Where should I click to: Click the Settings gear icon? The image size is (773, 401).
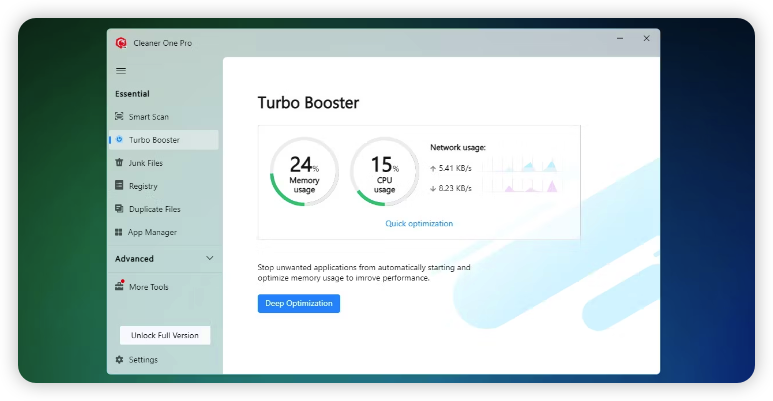[119, 360]
